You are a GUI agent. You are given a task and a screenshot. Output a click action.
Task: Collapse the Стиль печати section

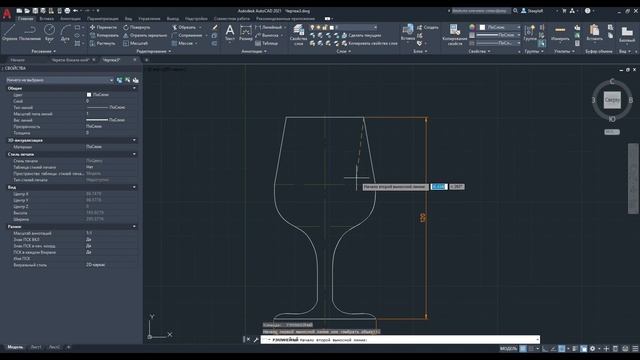134,154
